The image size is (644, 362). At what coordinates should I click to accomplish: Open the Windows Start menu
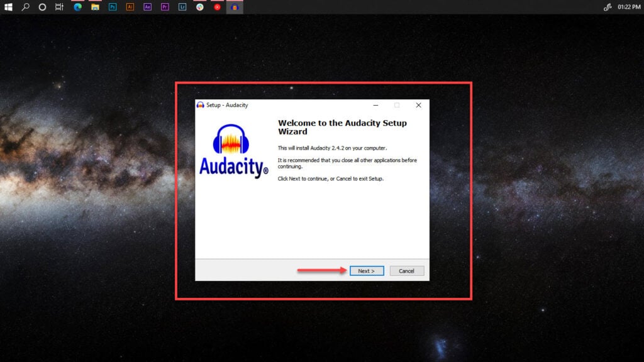(x=8, y=7)
